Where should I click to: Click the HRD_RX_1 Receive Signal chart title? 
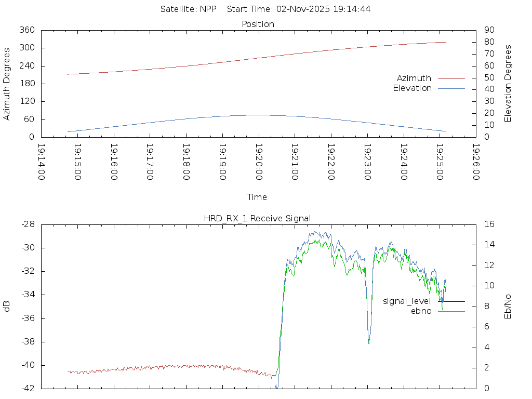[257, 219]
